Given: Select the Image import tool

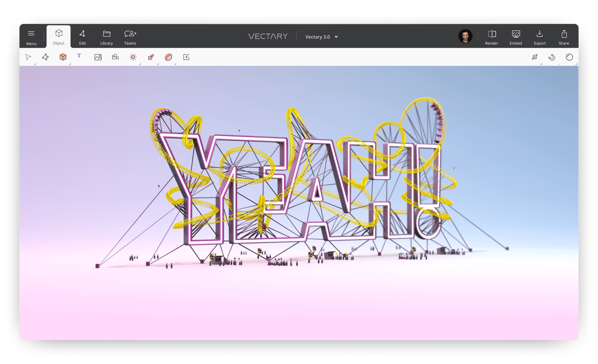Looking at the screenshot, I should pos(97,57).
